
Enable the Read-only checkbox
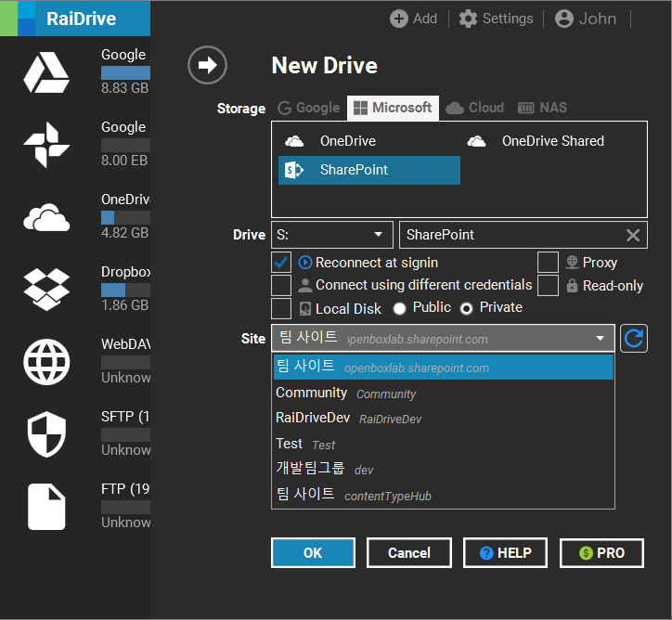(549, 285)
